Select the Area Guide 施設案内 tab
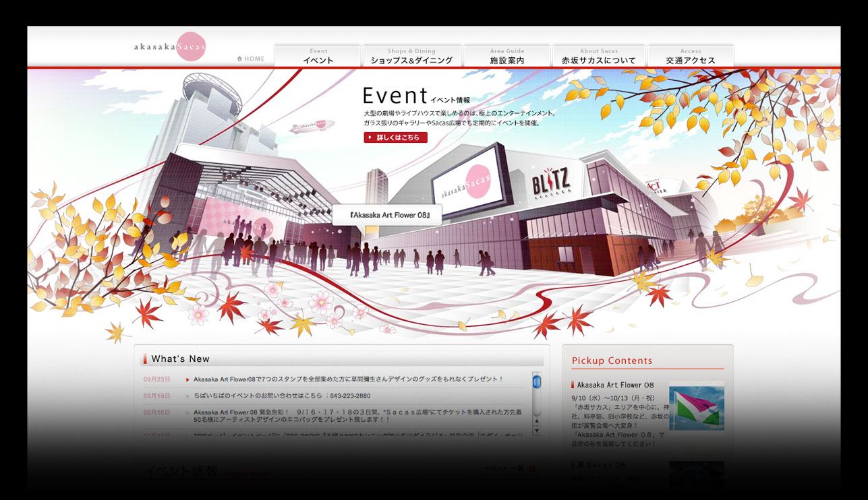The image size is (868, 500). click(507, 56)
